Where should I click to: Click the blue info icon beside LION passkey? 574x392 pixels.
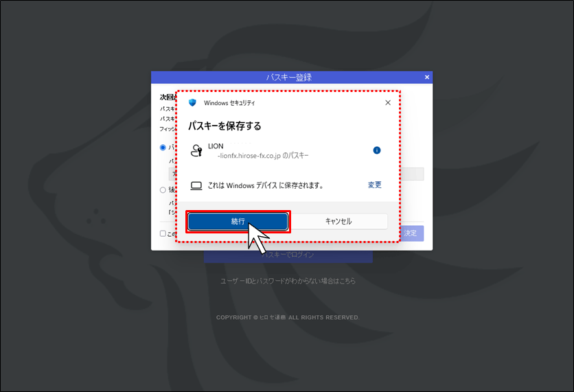[377, 150]
